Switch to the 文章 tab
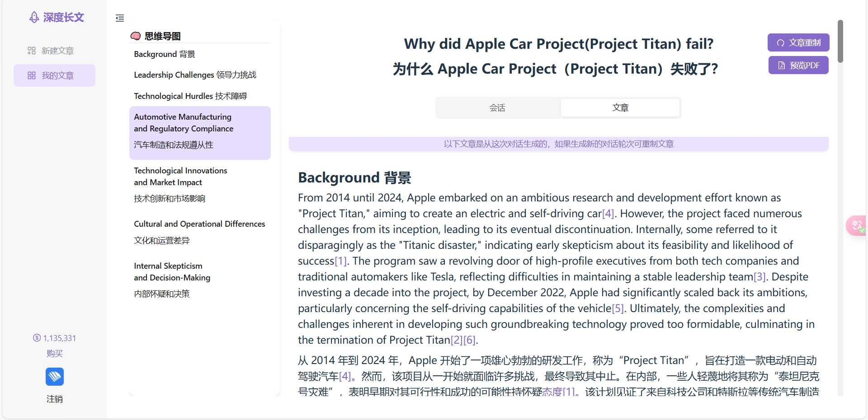This screenshot has width=868, height=420. click(x=620, y=107)
